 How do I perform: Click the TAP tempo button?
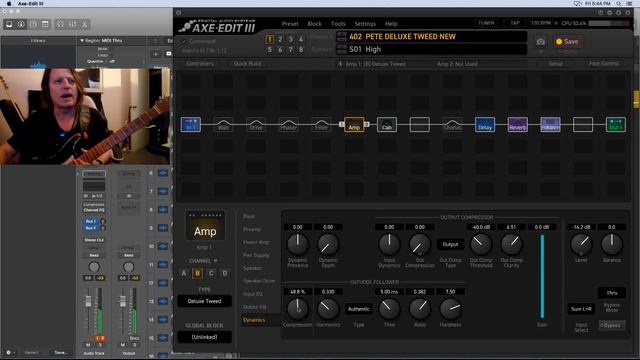[x=515, y=23]
